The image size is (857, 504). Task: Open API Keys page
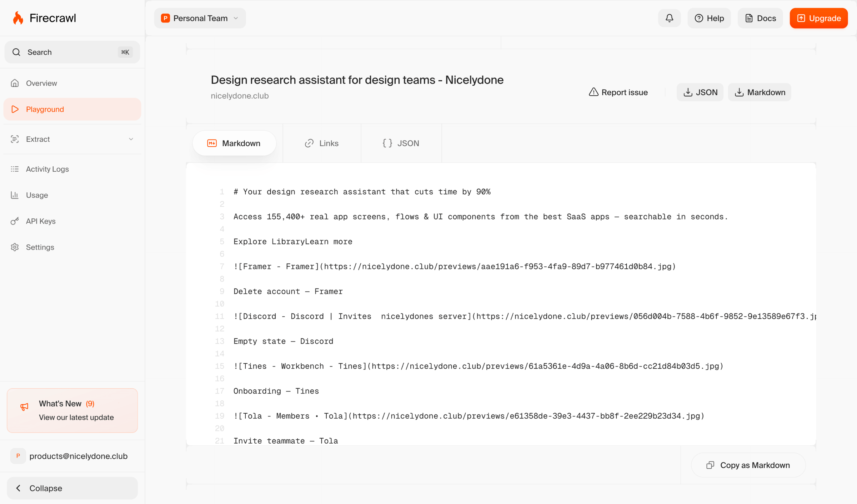click(x=72, y=221)
